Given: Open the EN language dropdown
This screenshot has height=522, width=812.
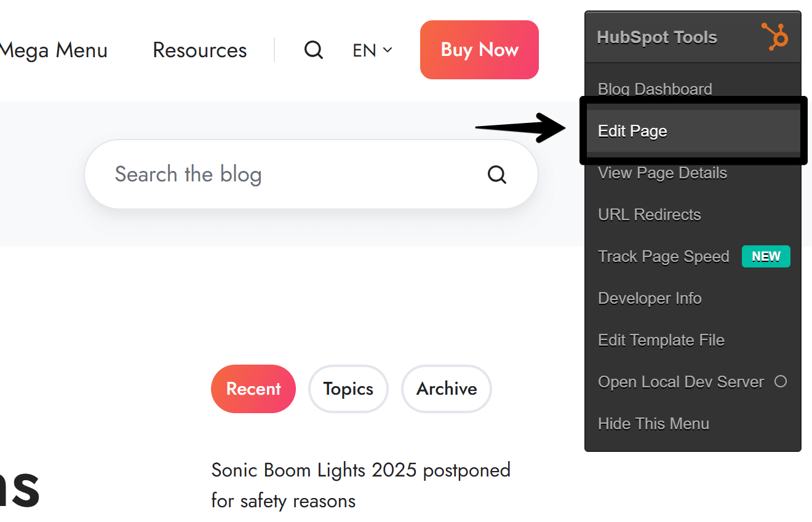Looking at the screenshot, I should tap(372, 50).
